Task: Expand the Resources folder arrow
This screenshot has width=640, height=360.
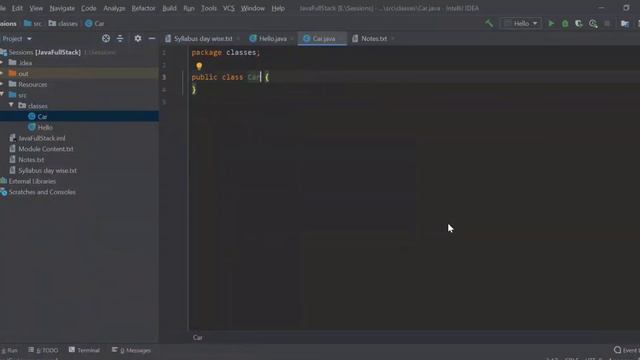Action: 2,84
